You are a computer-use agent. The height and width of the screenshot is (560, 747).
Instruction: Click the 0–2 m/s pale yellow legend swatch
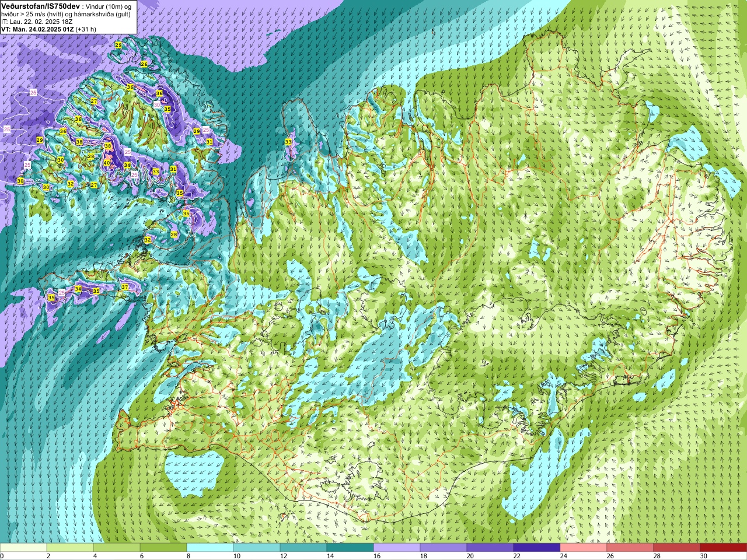(23, 548)
